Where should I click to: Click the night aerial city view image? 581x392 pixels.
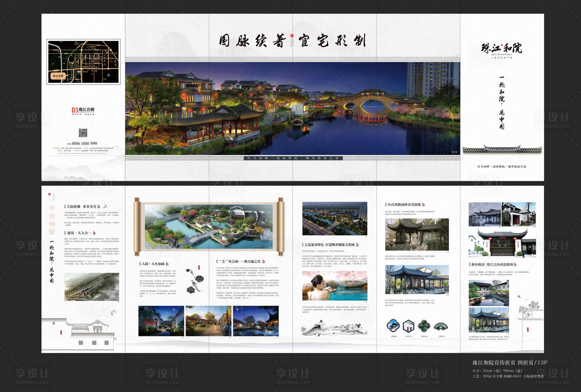point(335,219)
